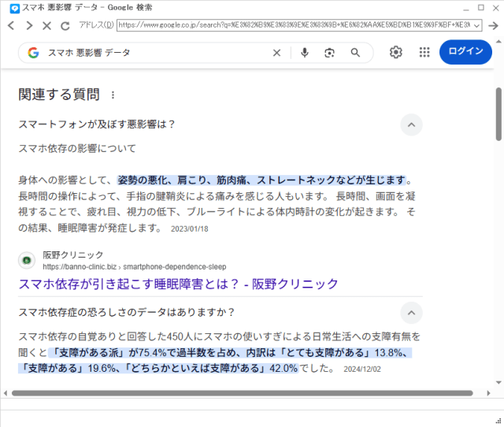This screenshot has height=427, width=504.
Task: Click the date 2023/01/18
Action: coord(189,229)
